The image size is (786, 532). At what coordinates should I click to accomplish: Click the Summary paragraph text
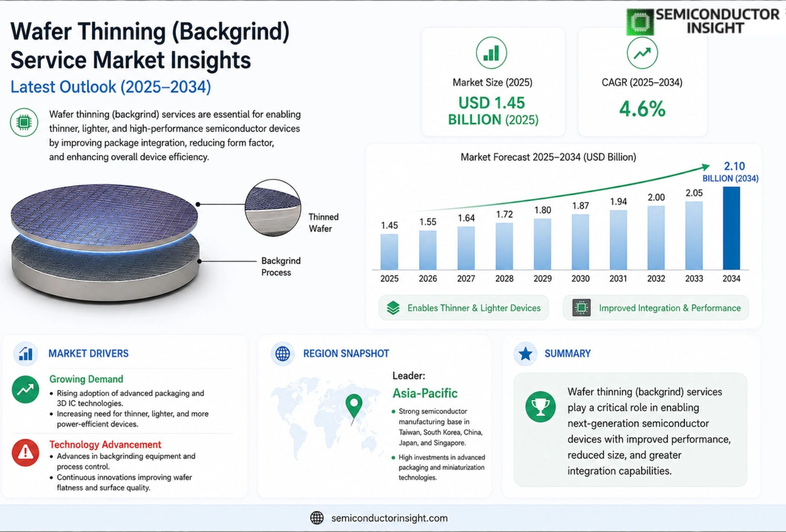[649, 431]
